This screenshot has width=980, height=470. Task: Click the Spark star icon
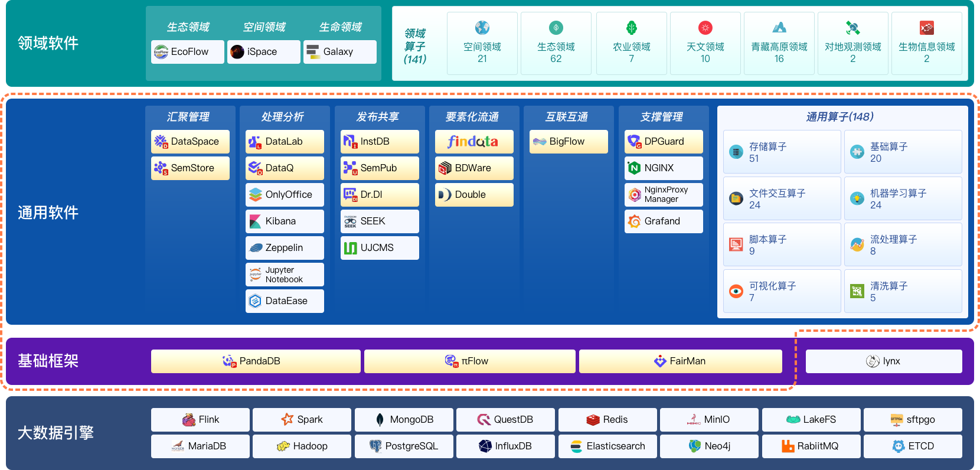coord(288,419)
